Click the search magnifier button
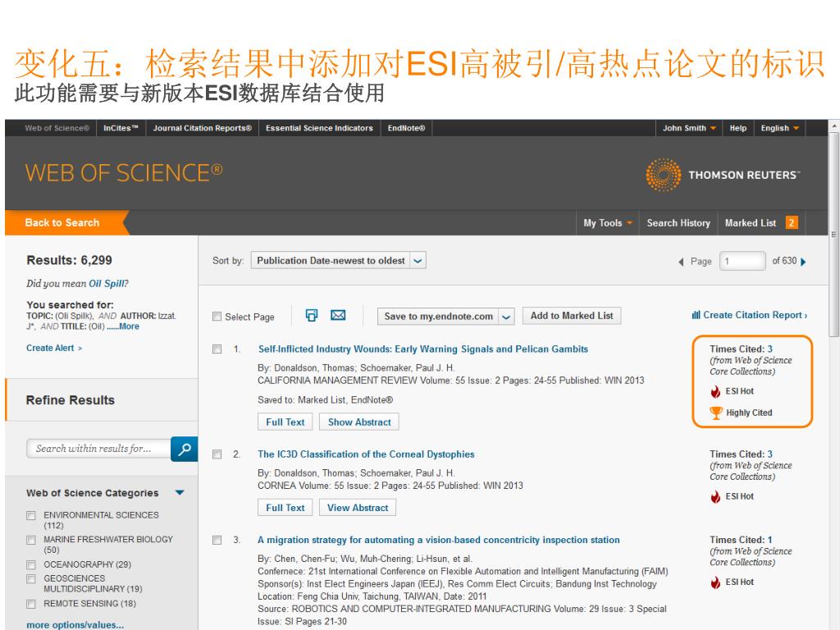The image size is (840, 630). [185, 449]
